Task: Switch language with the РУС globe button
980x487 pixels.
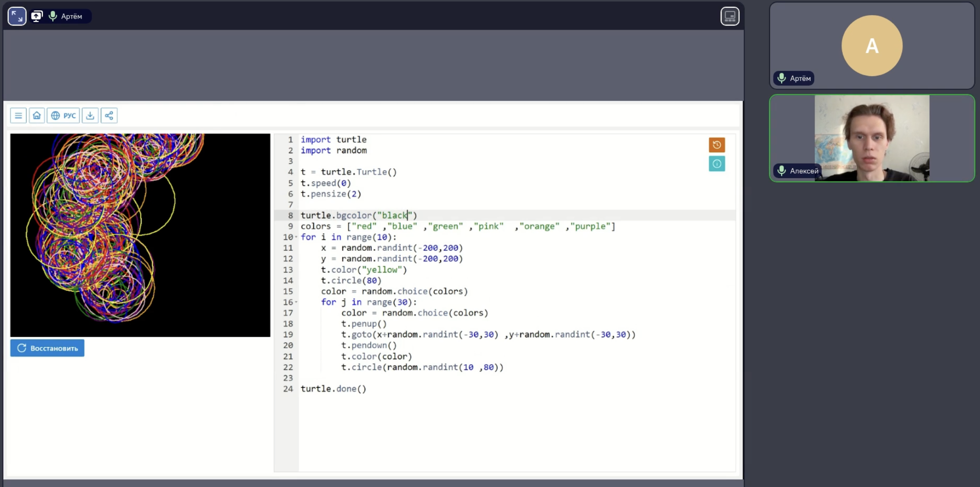Action: coord(63,115)
